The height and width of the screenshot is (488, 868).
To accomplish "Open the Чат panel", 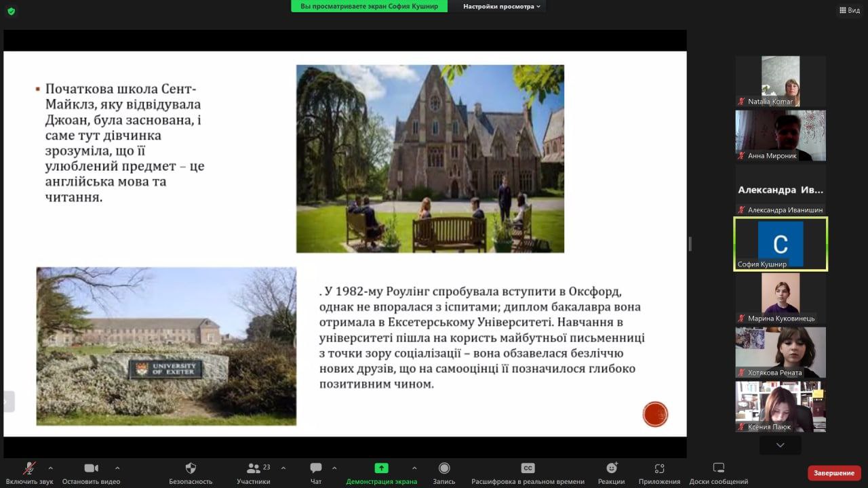I will 316,473.
